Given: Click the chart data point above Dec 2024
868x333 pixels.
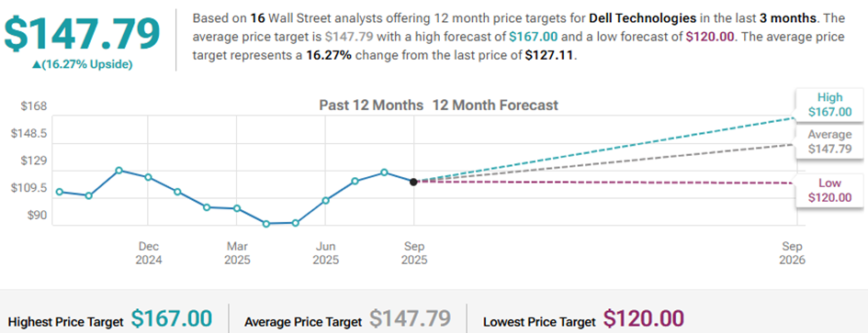Looking at the screenshot, I should click(x=148, y=177).
